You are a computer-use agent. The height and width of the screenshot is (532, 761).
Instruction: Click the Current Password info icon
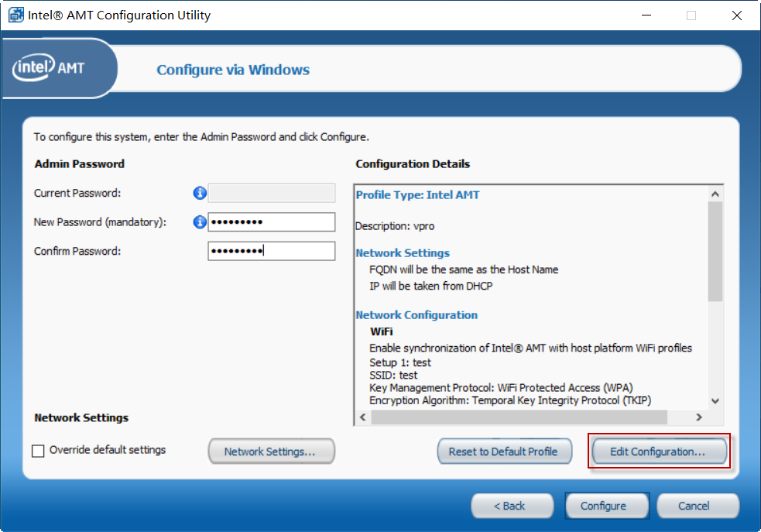pyautogui.click(x=200, y=193)
